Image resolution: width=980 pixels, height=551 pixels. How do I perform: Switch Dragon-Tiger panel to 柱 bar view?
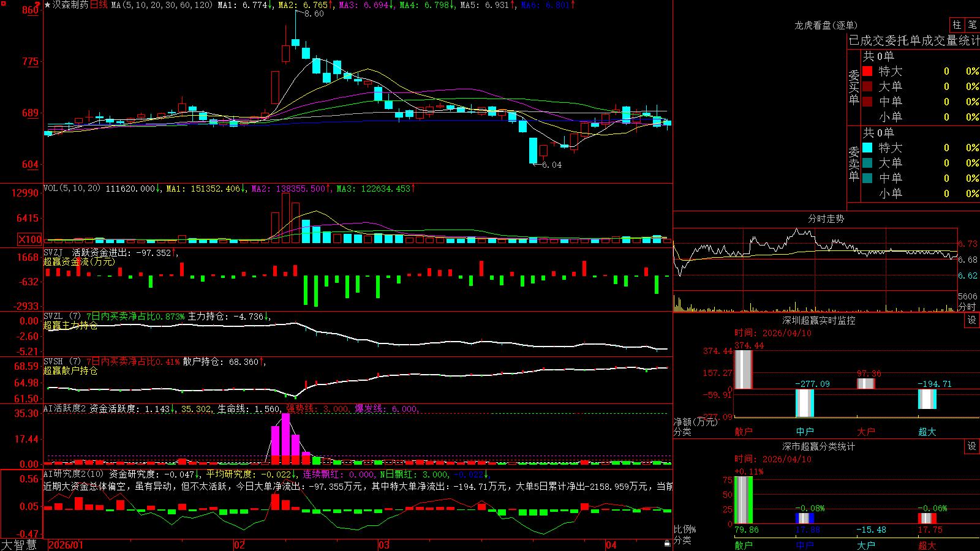pos(957,25)
